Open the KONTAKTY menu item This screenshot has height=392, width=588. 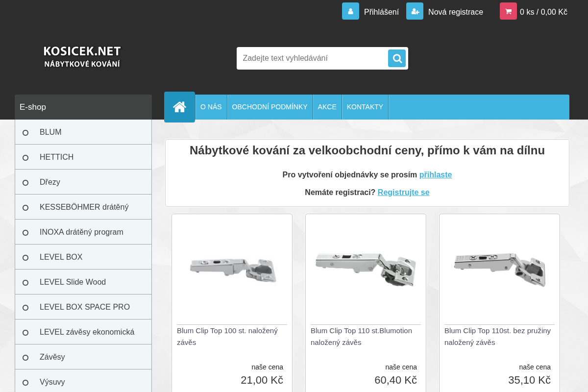(365, 107)
